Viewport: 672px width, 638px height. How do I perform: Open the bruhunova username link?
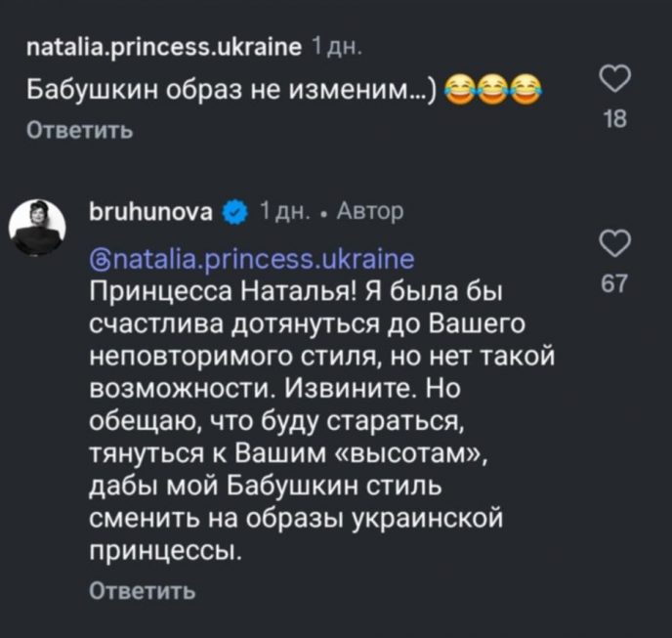[152, 211]
